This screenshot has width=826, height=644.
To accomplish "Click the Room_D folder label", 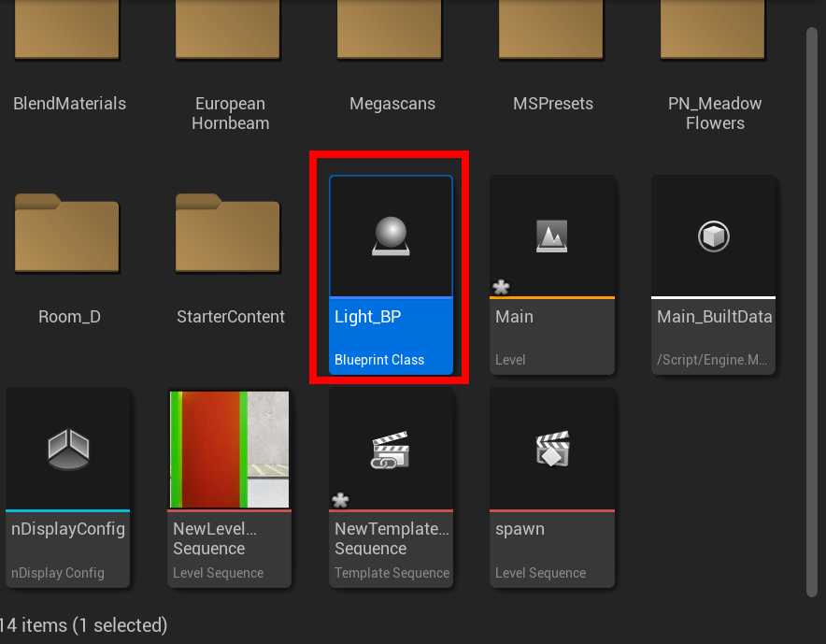I will tap(69, 317).
